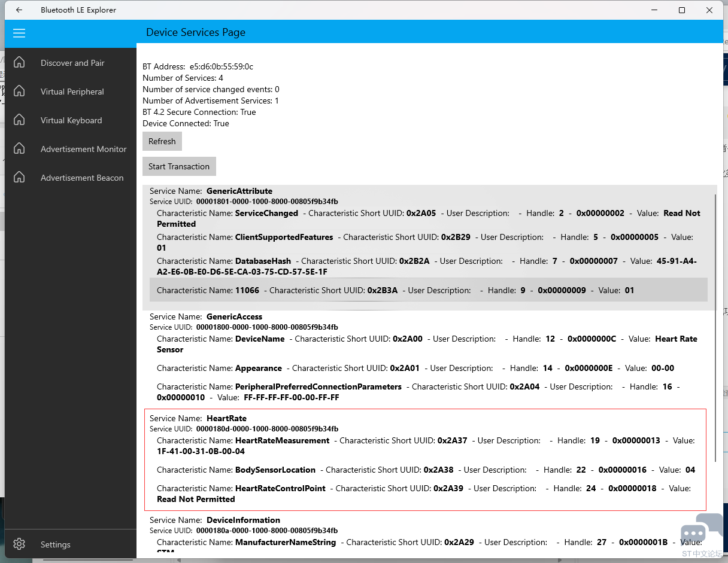Image resolution: width=728 pixels, height=563 pixels.
Task: Click the home icon beside Virtual Keyboard
Action: coord(19,120)
